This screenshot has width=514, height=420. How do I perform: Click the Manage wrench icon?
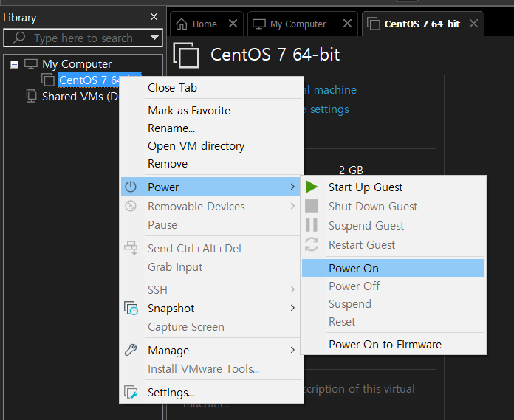[x=131, y=350]
